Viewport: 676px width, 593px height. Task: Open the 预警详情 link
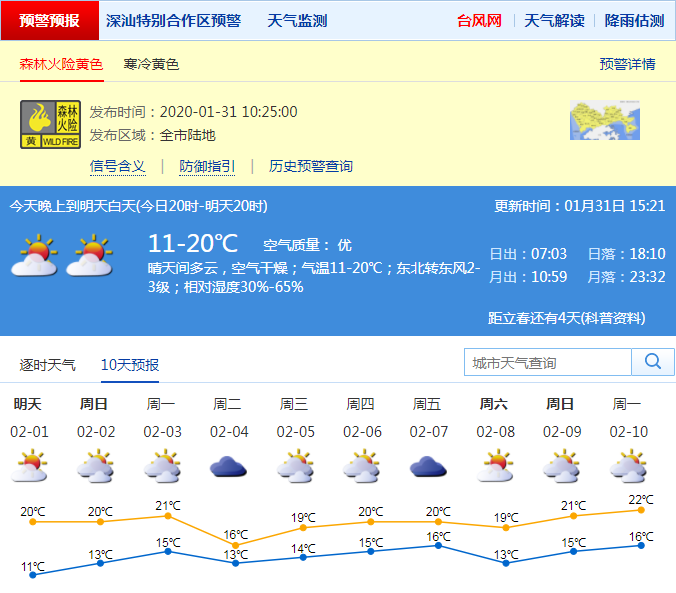pos(627,64)
